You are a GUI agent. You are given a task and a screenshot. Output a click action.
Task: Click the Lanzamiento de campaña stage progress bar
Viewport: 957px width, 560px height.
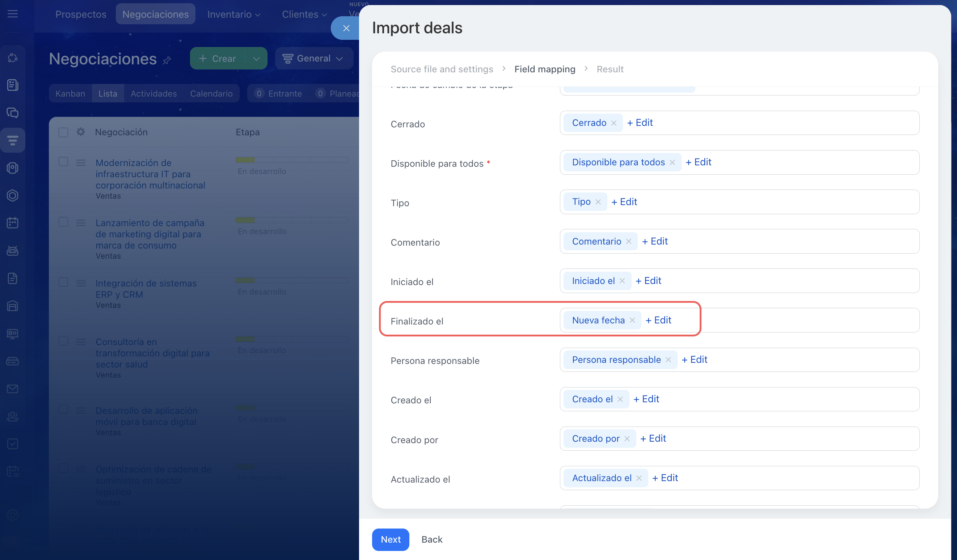pos(291,220)
